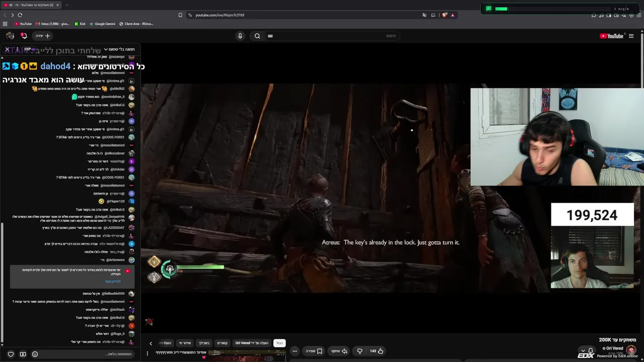Open options menu for the recommended video

coord(147,353)
